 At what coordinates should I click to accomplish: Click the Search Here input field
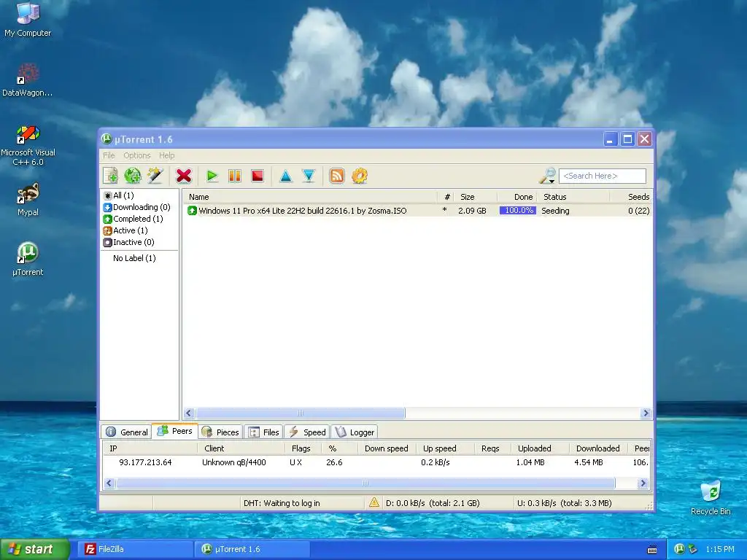[x=602, y=176]
